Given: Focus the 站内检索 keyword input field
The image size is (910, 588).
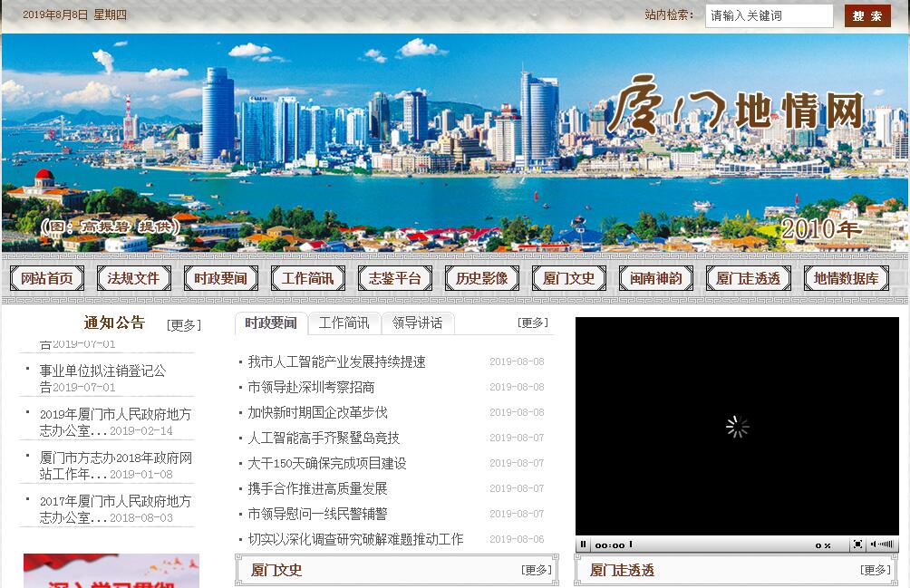Looking at the screenshot, I should pyautogui.click(x=769, y=16).
